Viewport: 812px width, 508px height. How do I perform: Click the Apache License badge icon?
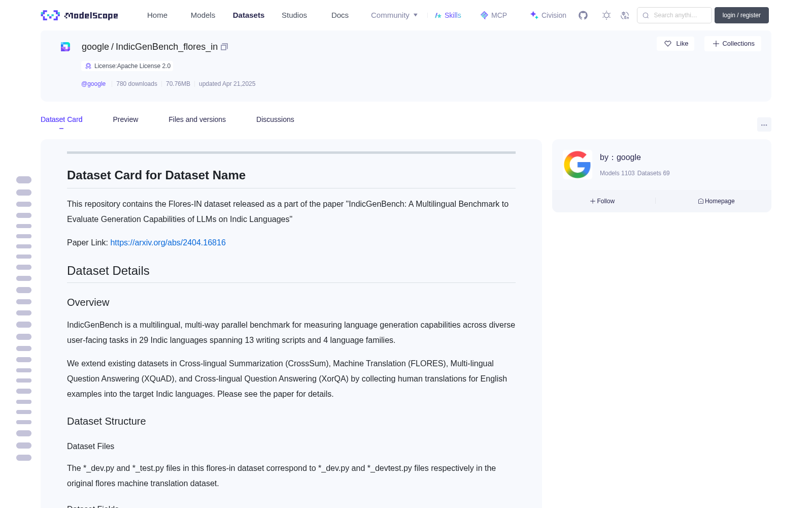88,66
